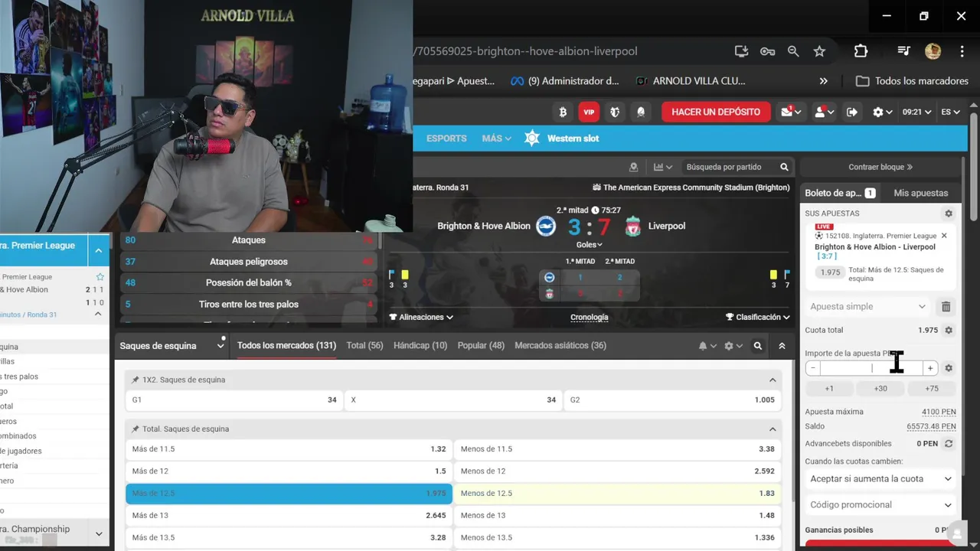Search markets with the magnifier icon
This screenshot has width=980, height=551.
[x=757, y=346]
